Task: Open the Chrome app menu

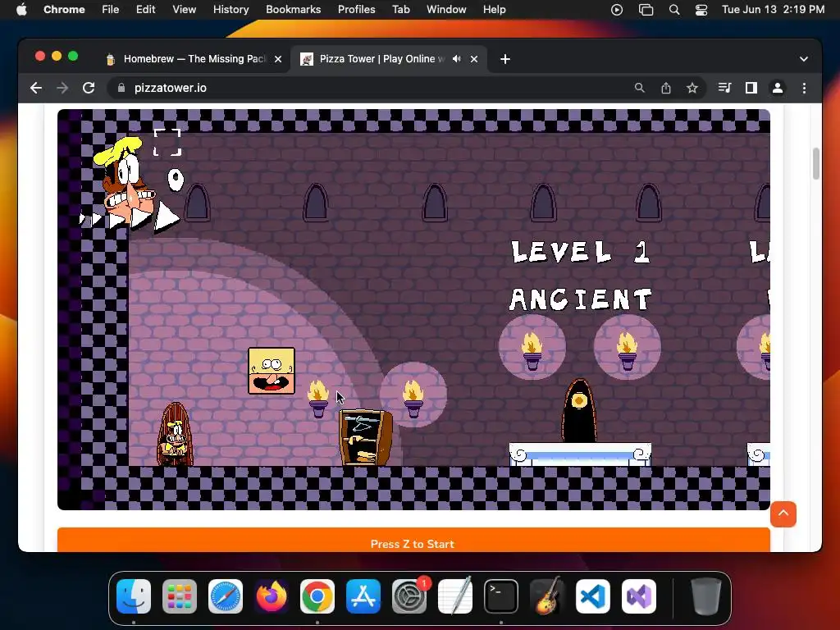Action: [64, 10]
